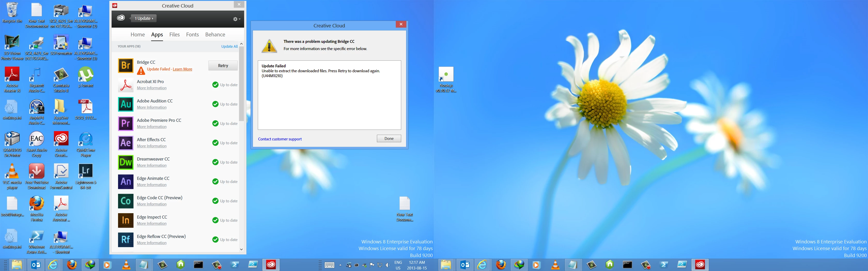868x271 pixels.
Task: Open the gear settings dropdown in Creative Cloud
Action: click(x=237, y=19)
